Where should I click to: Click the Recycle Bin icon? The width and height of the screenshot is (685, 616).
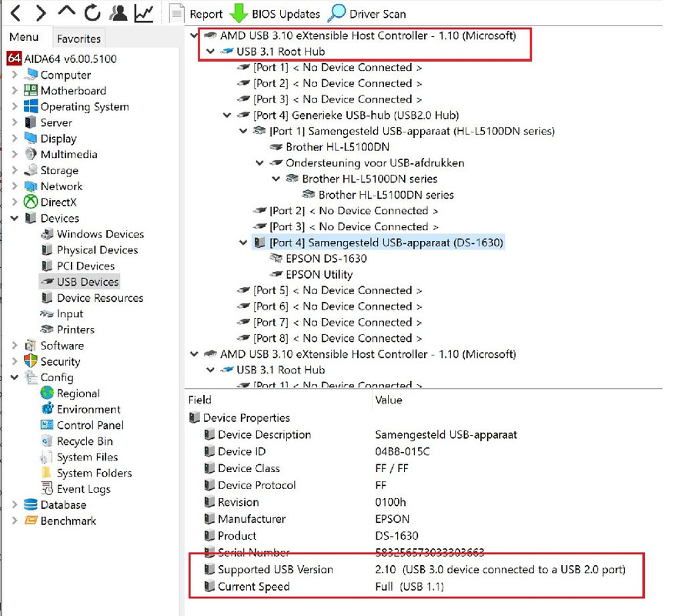click(x=47, y=440)
